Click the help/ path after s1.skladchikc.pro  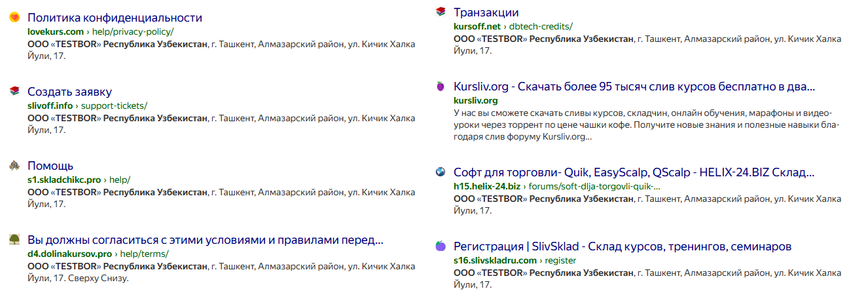(120, 180)
